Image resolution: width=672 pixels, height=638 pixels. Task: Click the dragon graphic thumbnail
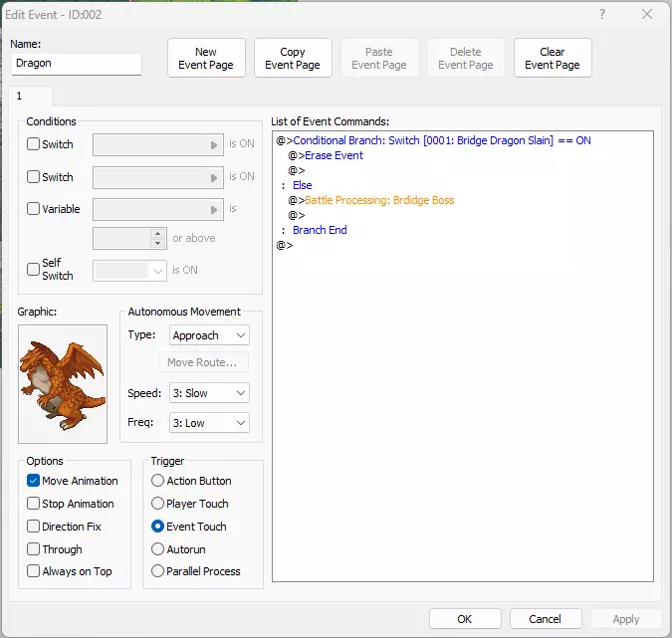coord(63,384)
